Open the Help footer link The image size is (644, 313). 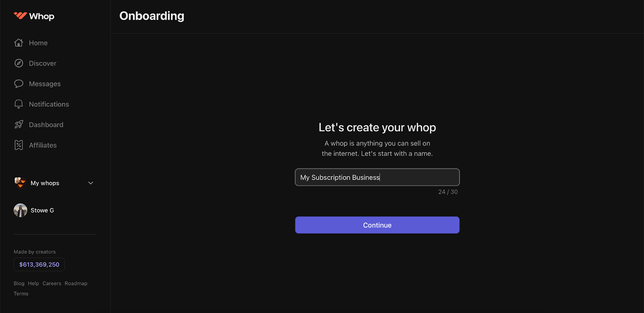coord(33,284)
